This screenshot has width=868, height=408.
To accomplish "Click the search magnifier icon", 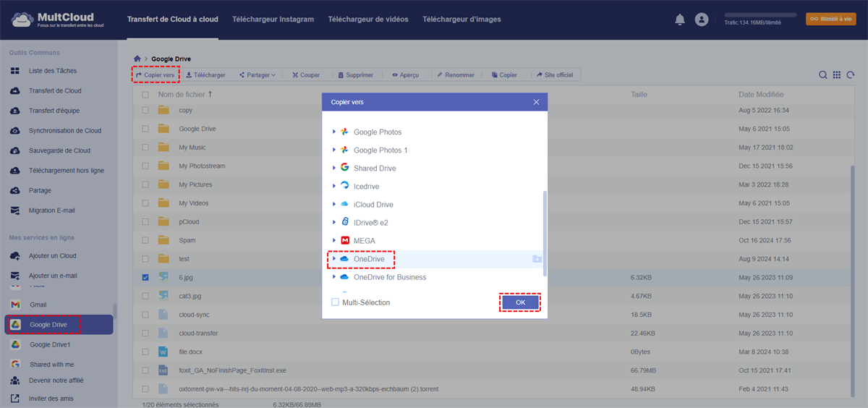I will [823, 75].
